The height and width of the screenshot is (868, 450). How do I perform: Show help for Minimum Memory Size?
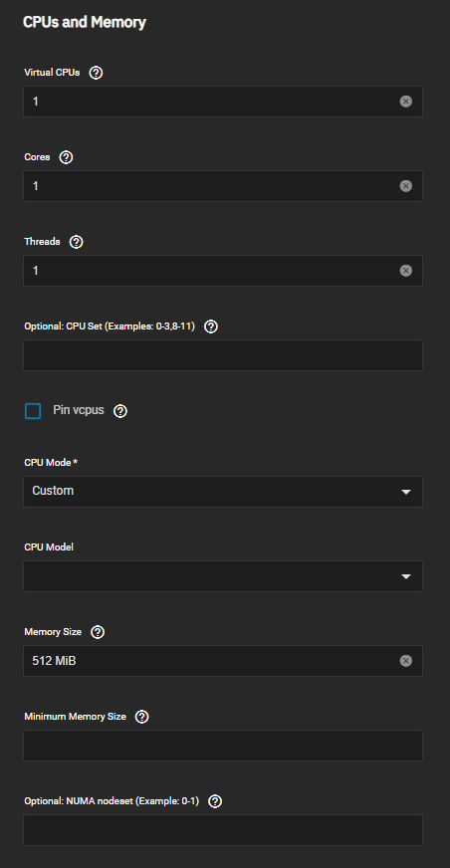coord(141,717)
